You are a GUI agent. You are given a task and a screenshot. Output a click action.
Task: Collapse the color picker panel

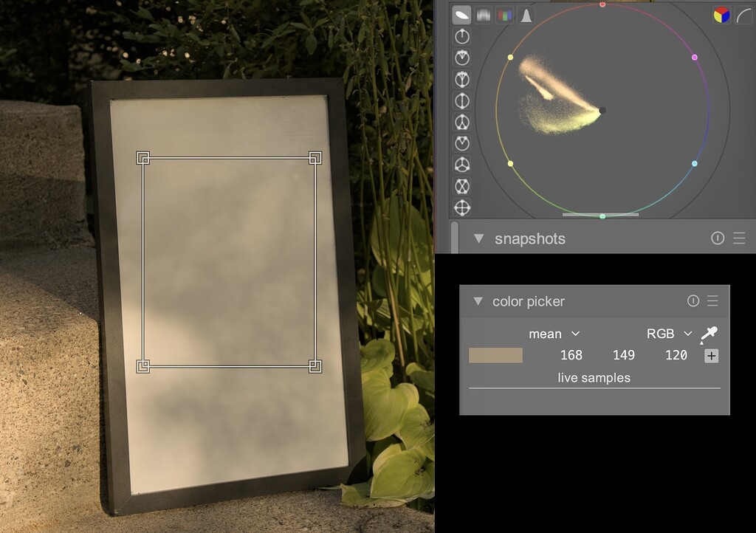click(478, 301)
